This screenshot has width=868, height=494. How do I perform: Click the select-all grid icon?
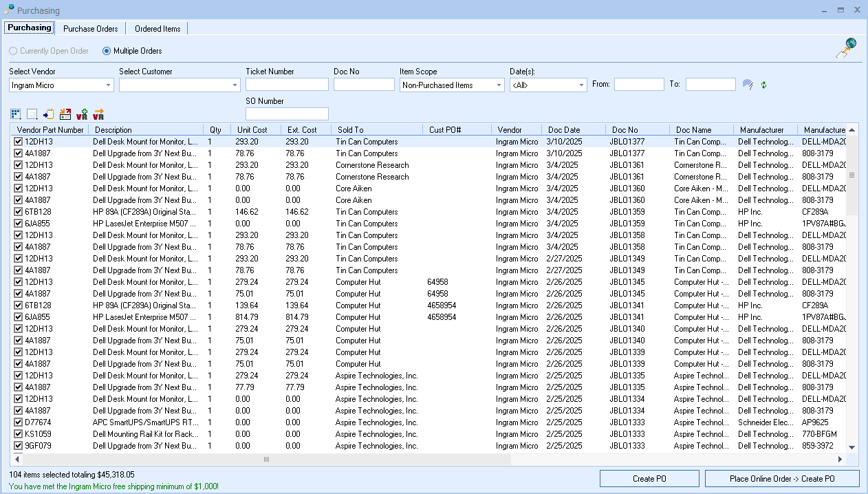[x=16, y=114]
